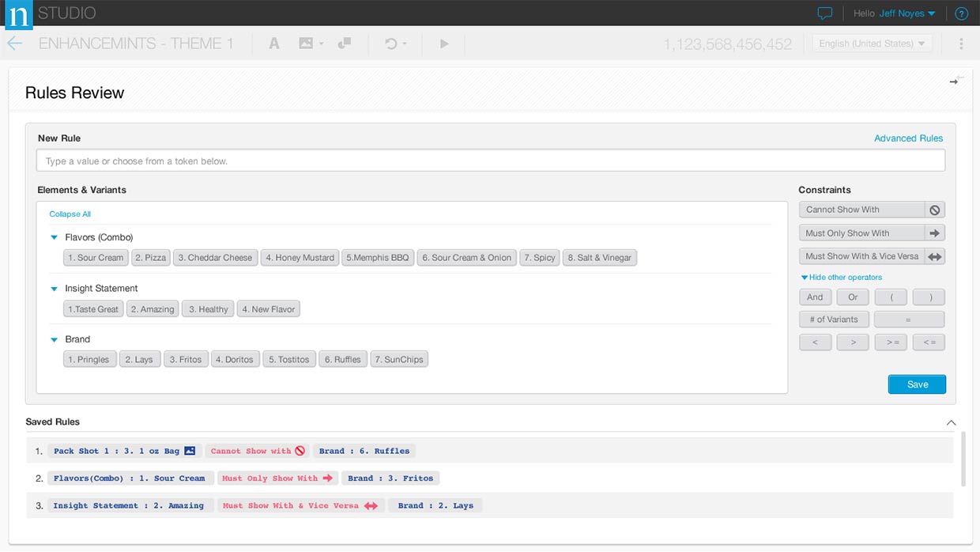980x552 pixels.
Task: Open the image insert tool
Action: click(x=311, y=43)
